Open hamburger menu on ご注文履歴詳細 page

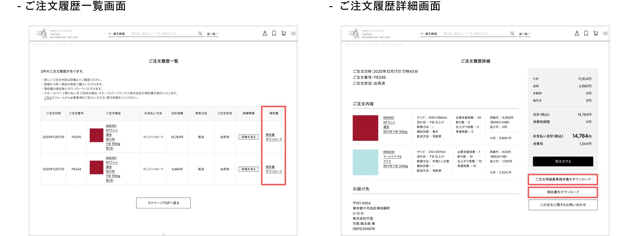coord(605,33)
